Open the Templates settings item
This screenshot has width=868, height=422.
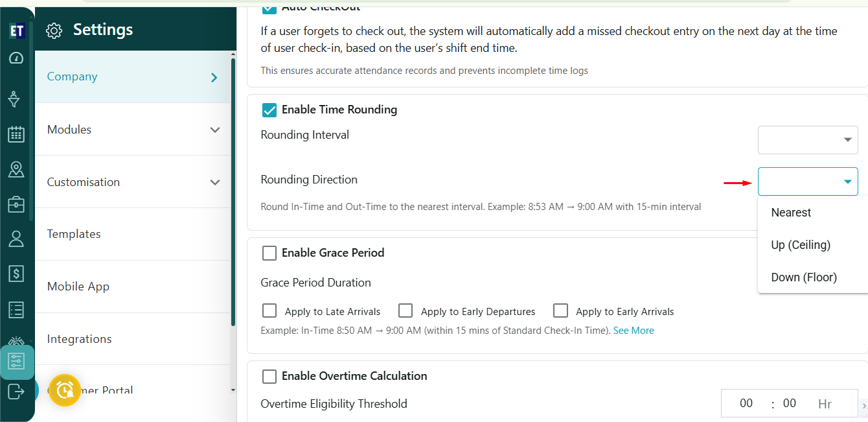pyautogui.click(x=74, y=234)
